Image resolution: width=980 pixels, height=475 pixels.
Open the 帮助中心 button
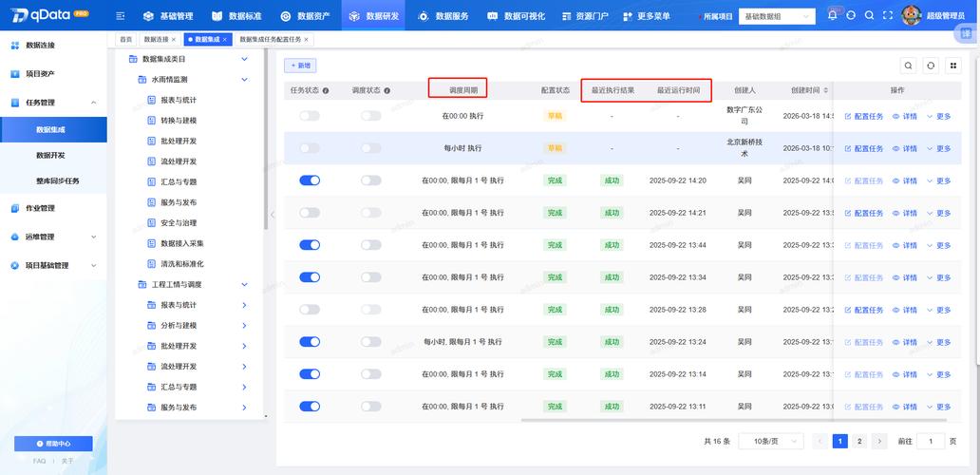pyautogui.click(x=54, y=444)
